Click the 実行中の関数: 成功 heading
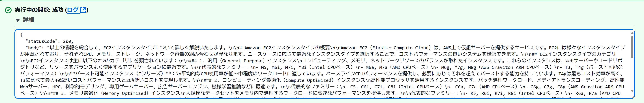The image size is (644, 103). [39, 10]
